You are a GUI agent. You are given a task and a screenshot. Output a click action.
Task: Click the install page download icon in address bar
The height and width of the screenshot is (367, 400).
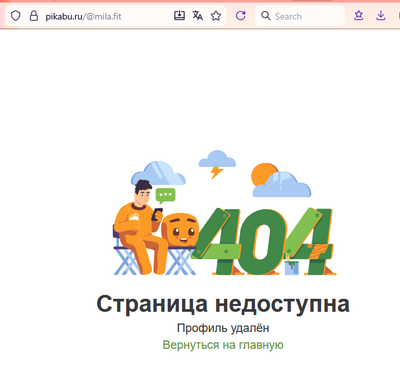179,15
